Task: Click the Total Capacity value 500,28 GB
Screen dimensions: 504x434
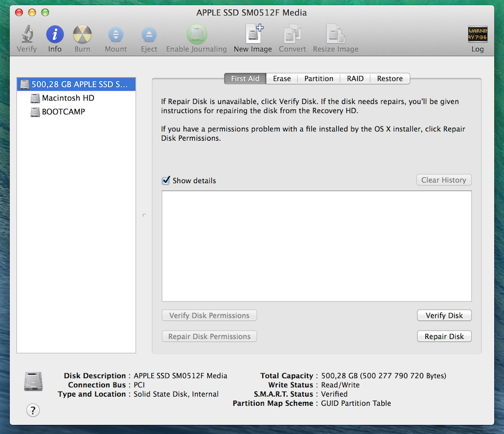Action: [x=384, y=376]
